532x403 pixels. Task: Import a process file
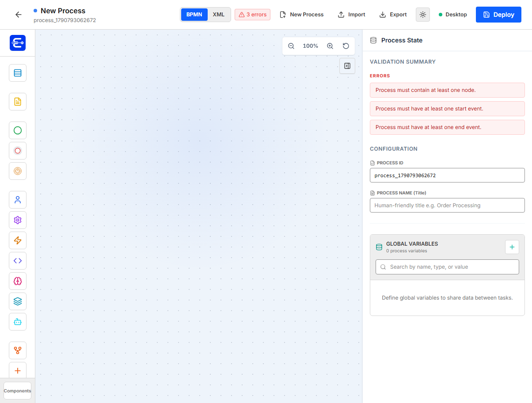352,15
